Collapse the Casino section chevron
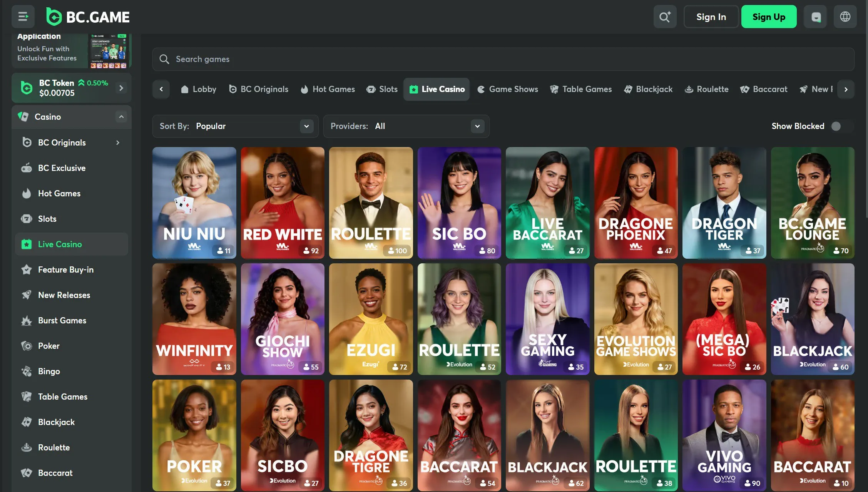The height and width of the screenshot is (492, 868). [122, 117]
